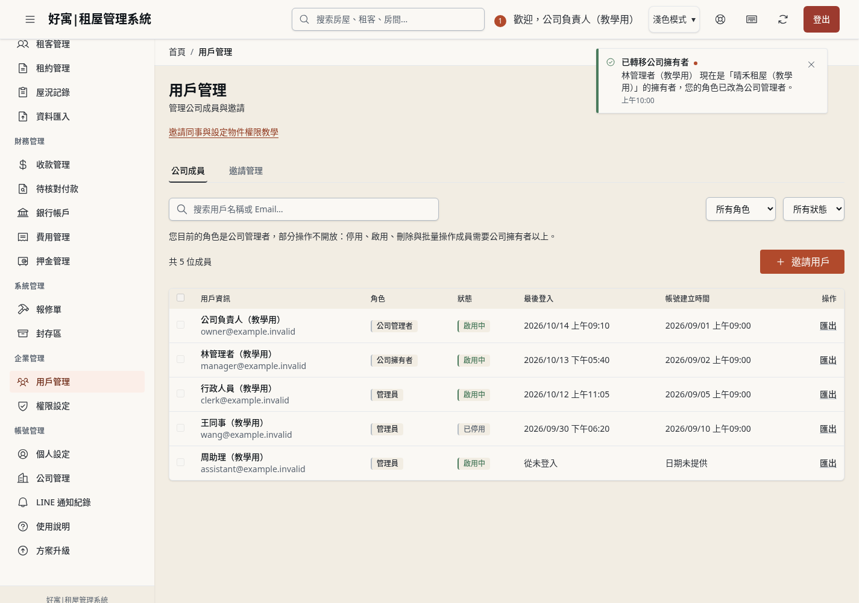Switch to the 邀請管理 tab
Screen dimensions: 868x603
[246, 171]
